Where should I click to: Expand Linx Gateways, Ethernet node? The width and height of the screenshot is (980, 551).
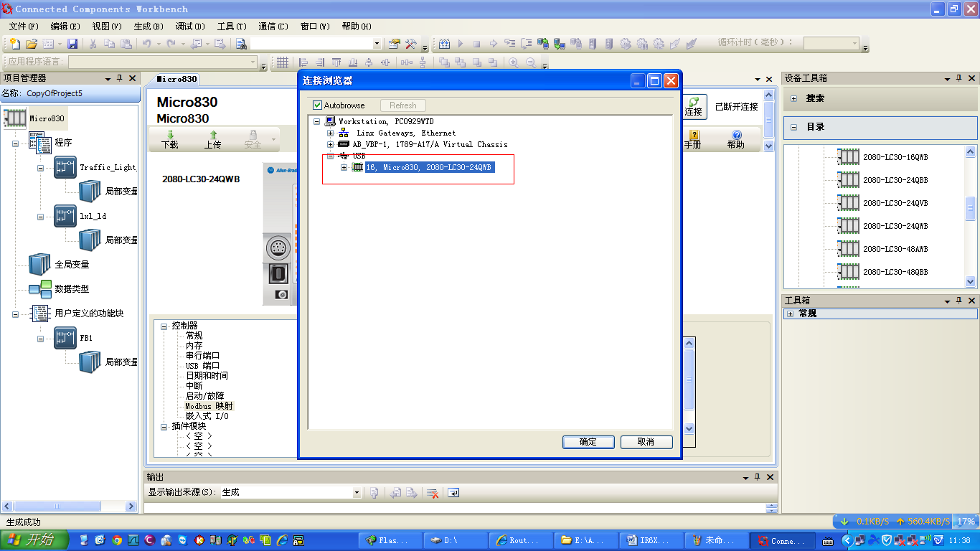331,133
